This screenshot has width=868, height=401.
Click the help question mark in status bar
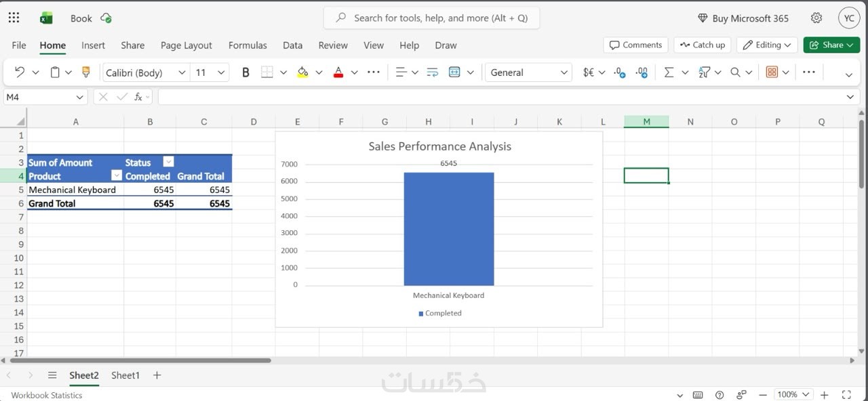(x=719, y=395)
